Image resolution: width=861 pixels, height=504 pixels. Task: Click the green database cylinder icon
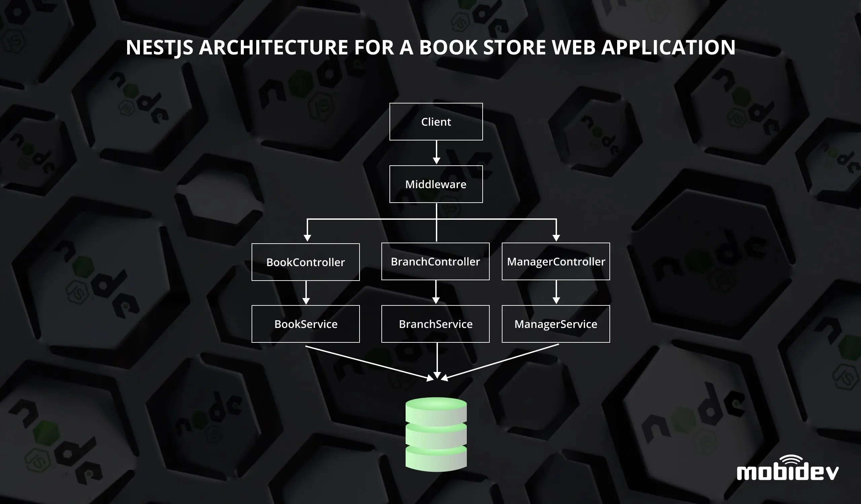(x=436, y=434)
